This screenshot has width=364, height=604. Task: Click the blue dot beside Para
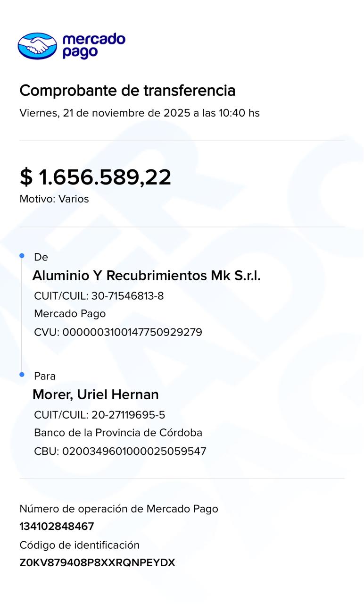click(22, 375)
